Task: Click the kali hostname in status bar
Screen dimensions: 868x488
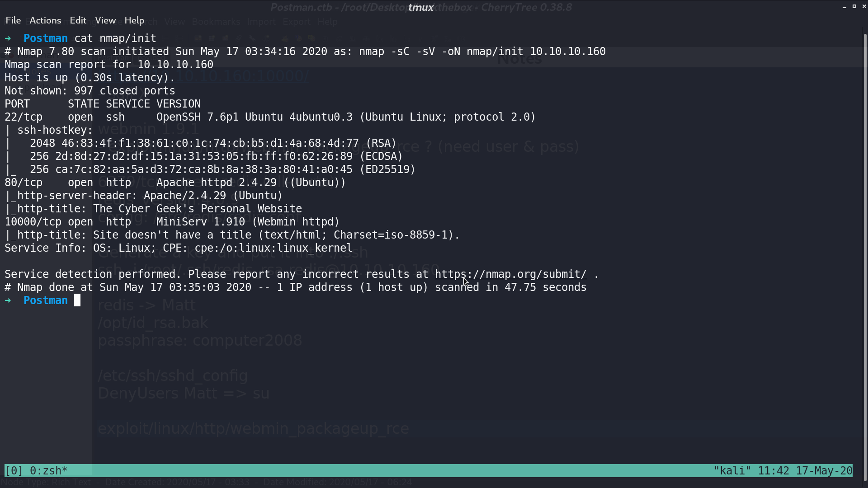Action: click(732, 471)
